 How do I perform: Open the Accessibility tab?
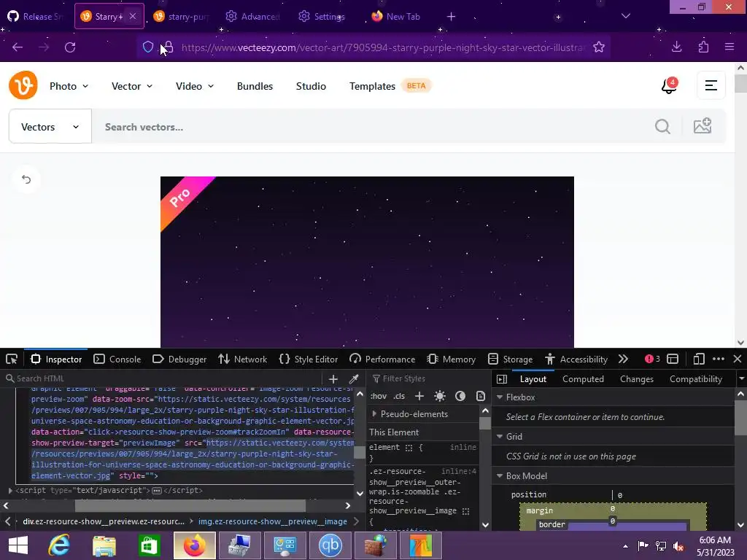pyautogui.click(x=576, y=359)
